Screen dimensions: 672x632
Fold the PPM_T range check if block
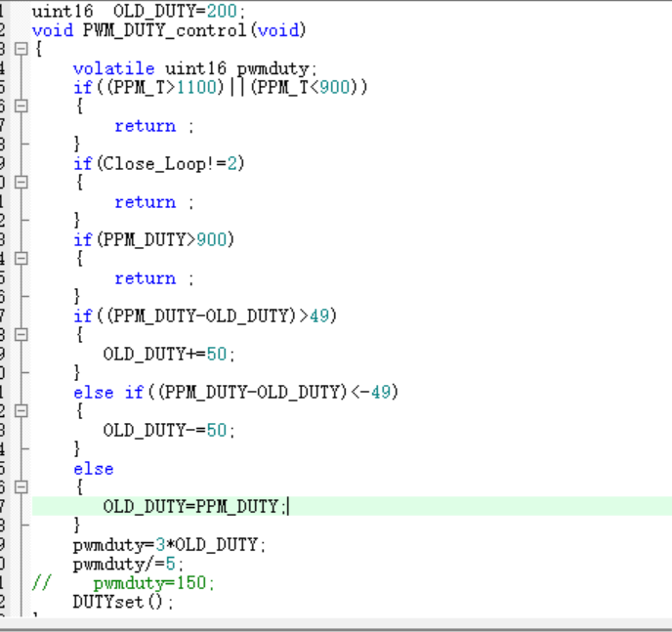(21, 106)
